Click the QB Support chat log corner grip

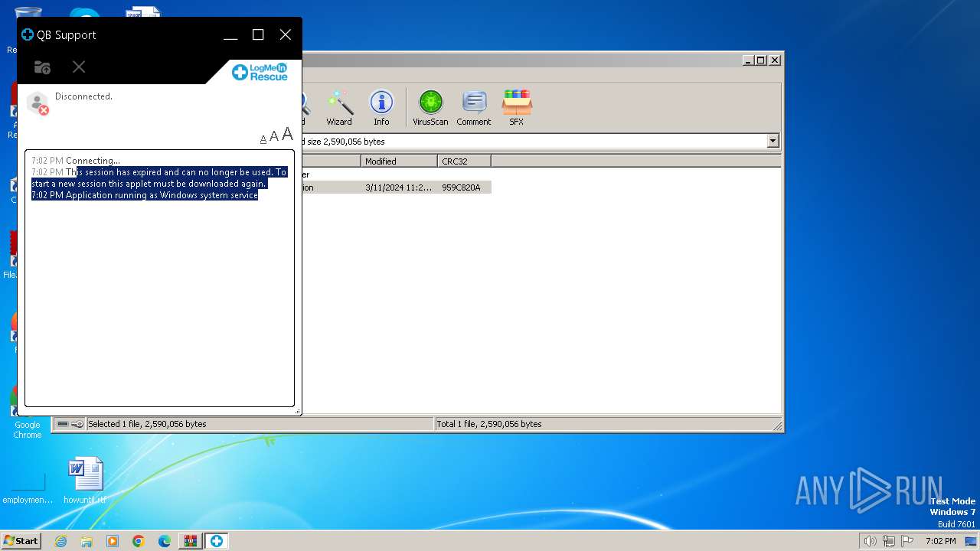[x=298, y=412]
